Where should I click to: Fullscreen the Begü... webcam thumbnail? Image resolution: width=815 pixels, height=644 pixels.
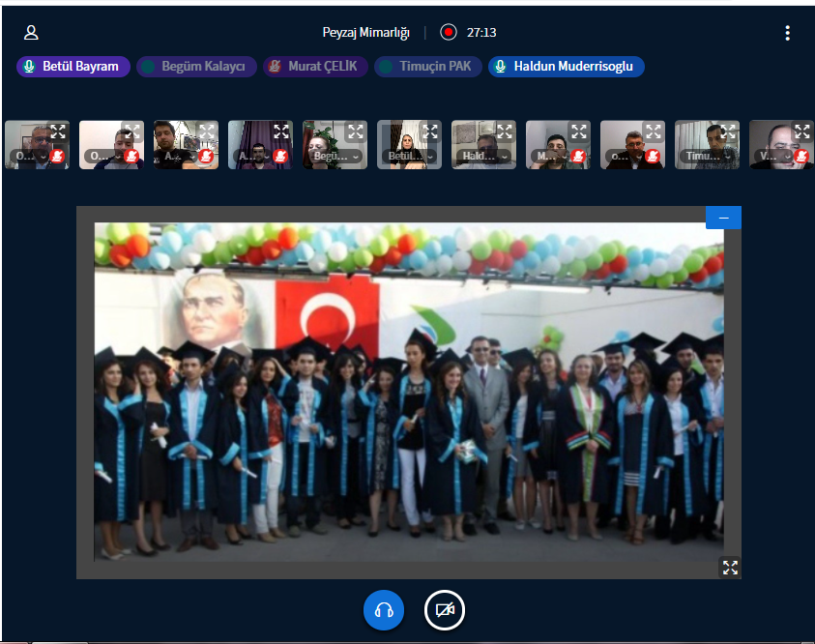356,132
